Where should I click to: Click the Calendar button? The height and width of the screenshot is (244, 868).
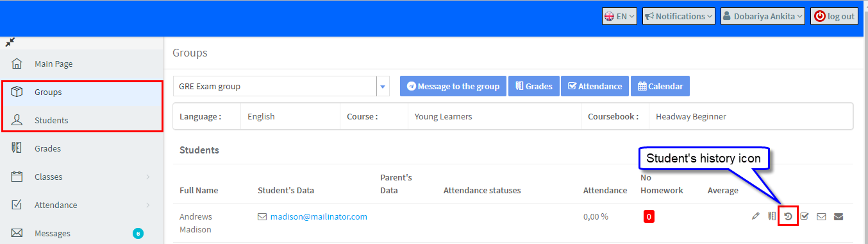coord(660,86)
